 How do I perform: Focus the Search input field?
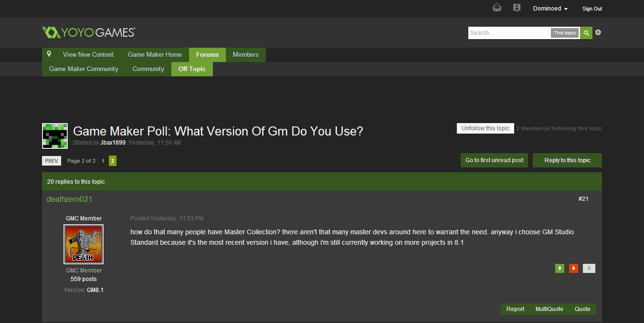(x=509, y=33)
